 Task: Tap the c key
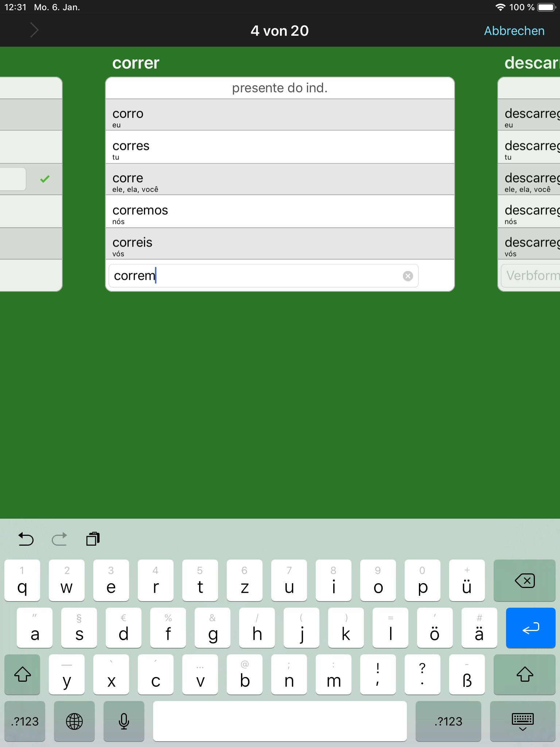pyautogui.click(x=156, y=674)
